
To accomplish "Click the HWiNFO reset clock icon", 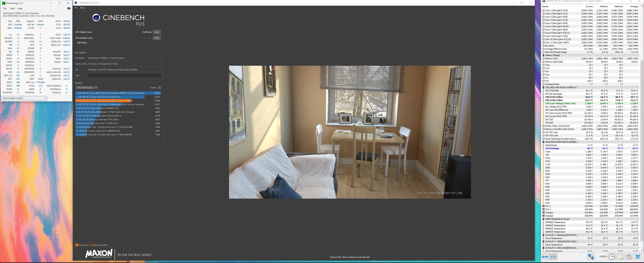I will 612,257.
